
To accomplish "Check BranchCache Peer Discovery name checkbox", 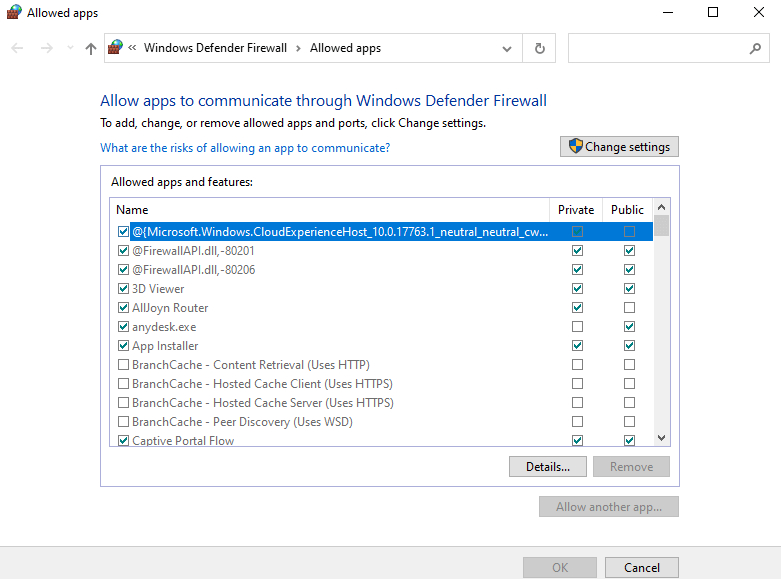I will 123,422.
